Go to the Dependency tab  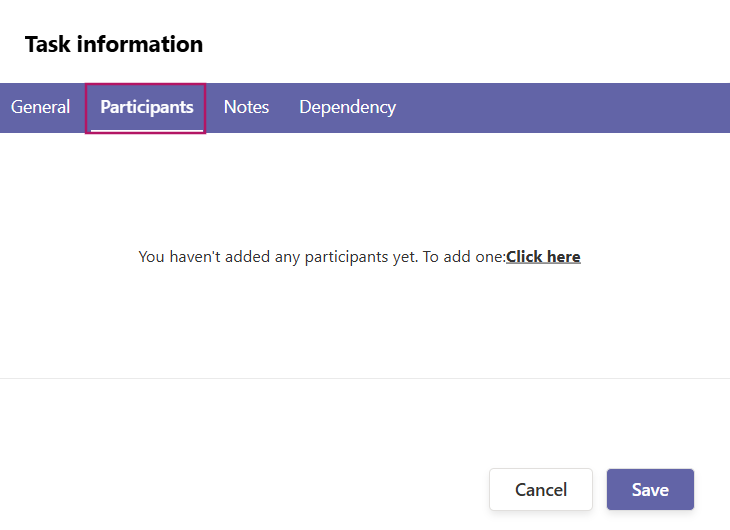pos(347,107)
